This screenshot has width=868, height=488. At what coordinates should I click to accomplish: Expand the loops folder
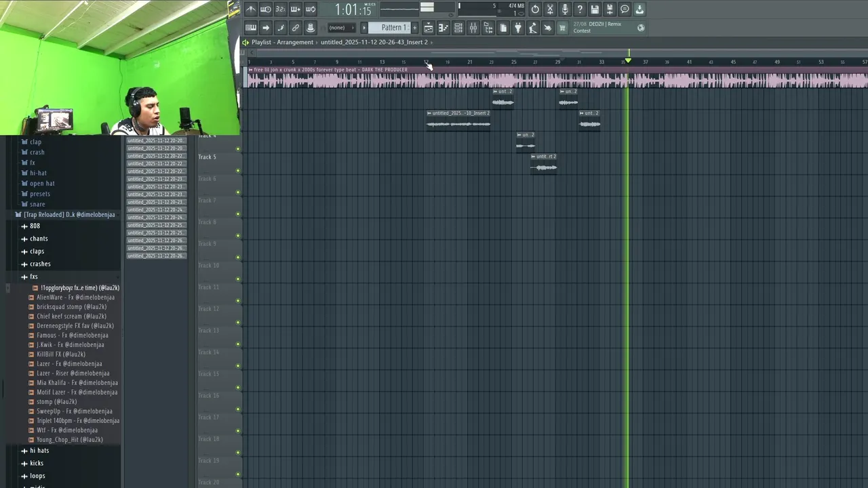point(33,476)
